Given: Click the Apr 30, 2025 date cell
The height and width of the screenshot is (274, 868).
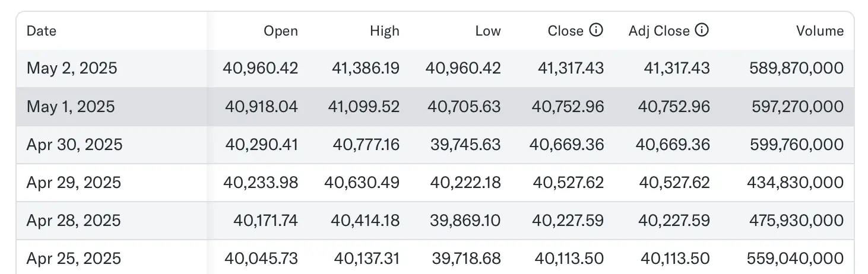Looking at the screenshot, I should point(74,145).
